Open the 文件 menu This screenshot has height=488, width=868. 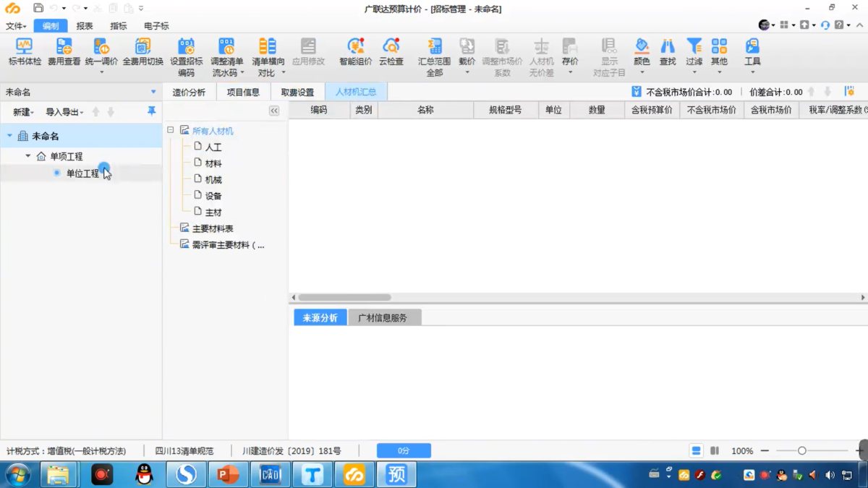(x=16, y=26)
